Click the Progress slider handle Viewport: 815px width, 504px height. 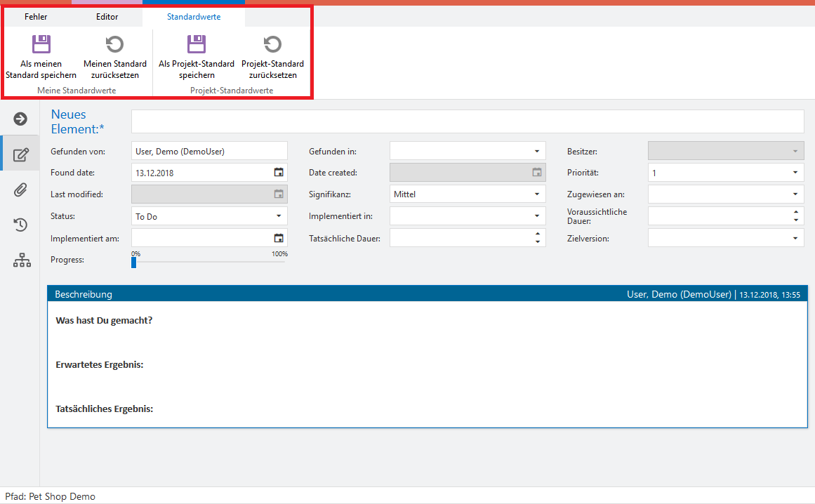(x=134, y=263)
